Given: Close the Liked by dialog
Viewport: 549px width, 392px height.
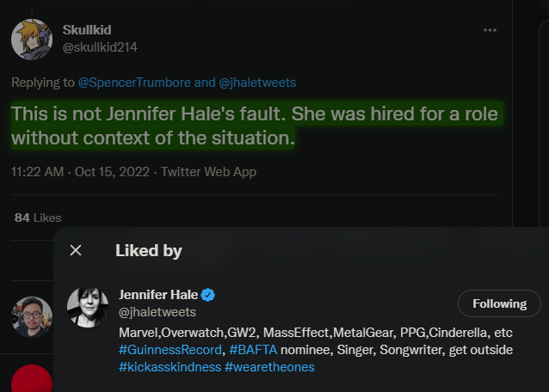Looking at the screenshot, I should coord(76,250).
